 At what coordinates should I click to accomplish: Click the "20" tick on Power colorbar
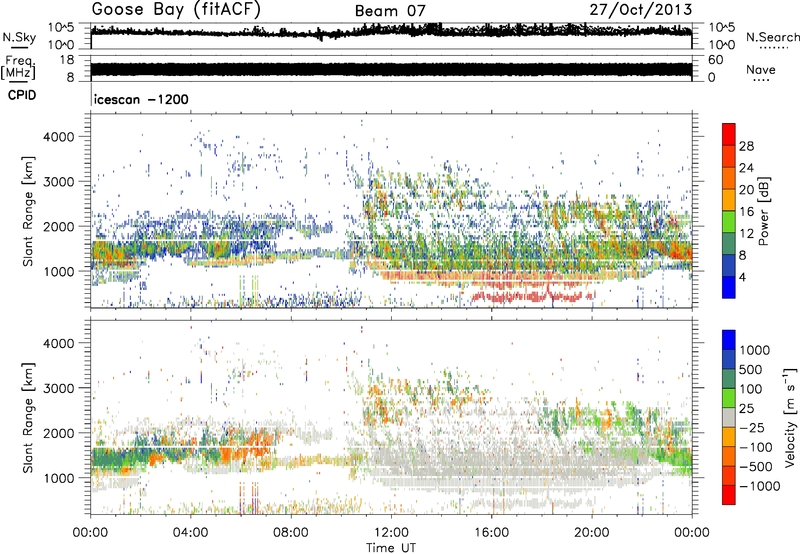point(746,190)
